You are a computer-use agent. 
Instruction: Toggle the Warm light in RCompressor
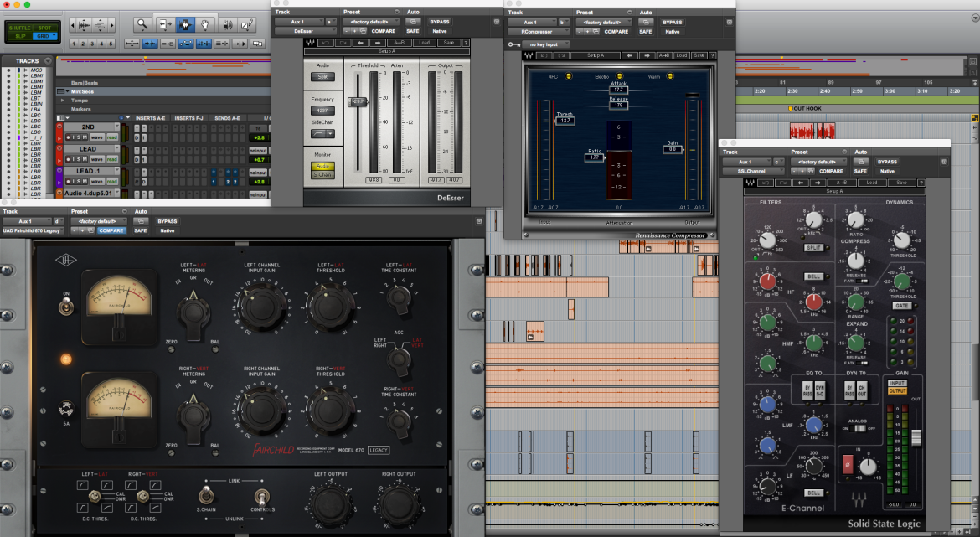670,76
